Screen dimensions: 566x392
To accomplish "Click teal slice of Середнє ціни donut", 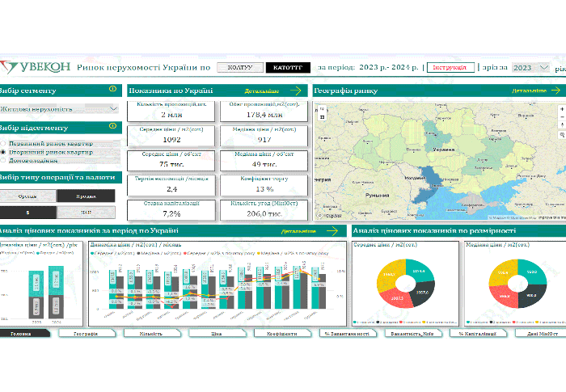I will (x=421, y=272).
